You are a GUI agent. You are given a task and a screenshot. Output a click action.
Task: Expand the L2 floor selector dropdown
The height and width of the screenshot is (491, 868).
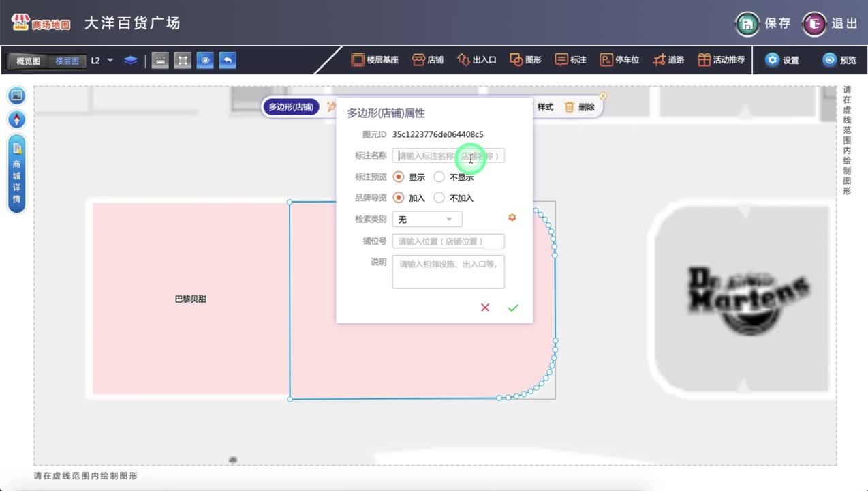pos(110,61)
